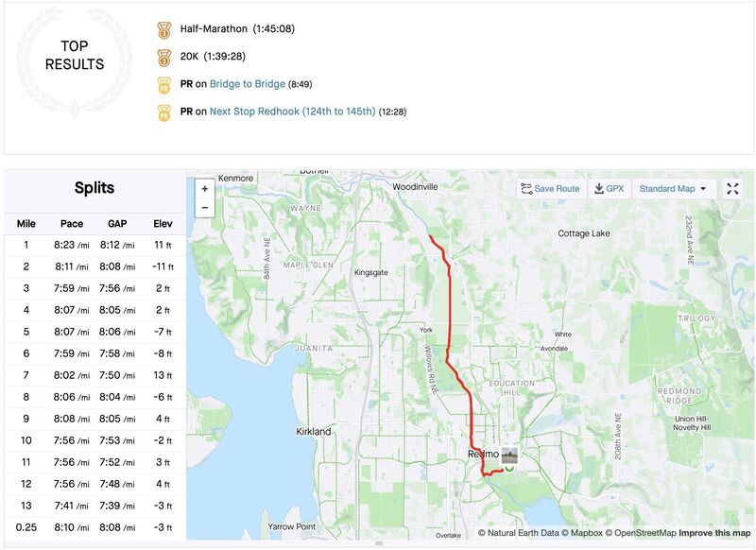Open Next Stop Redhook segment link

click(x=292, y=112)
